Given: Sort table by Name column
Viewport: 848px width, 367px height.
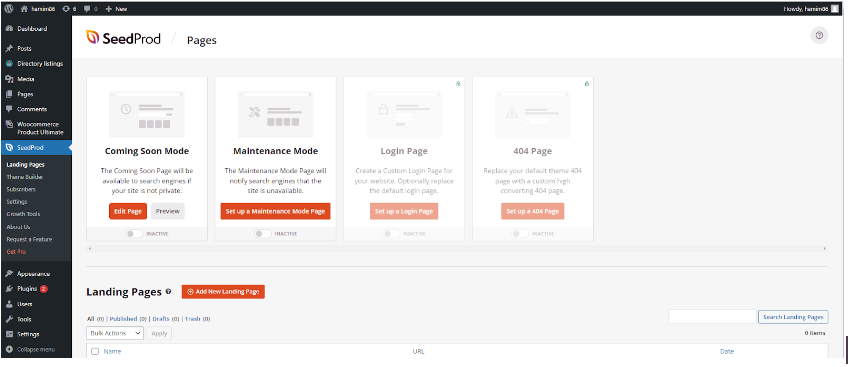Looking at the screenshot, I should click(112, 351).
